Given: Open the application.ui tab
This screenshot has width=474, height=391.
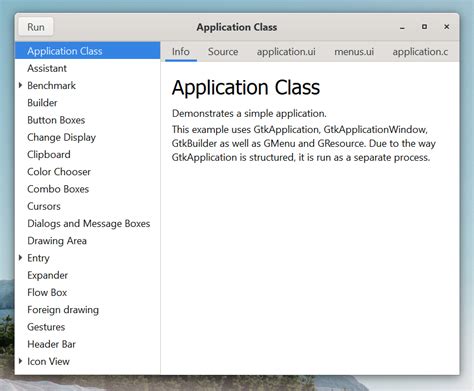Looking at the screenshot, I should tap(286, 52).
